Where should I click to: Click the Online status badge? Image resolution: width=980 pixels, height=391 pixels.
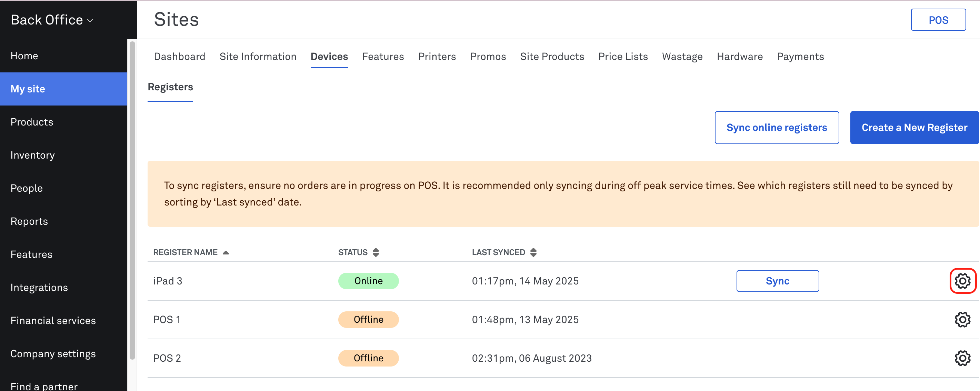368,281
